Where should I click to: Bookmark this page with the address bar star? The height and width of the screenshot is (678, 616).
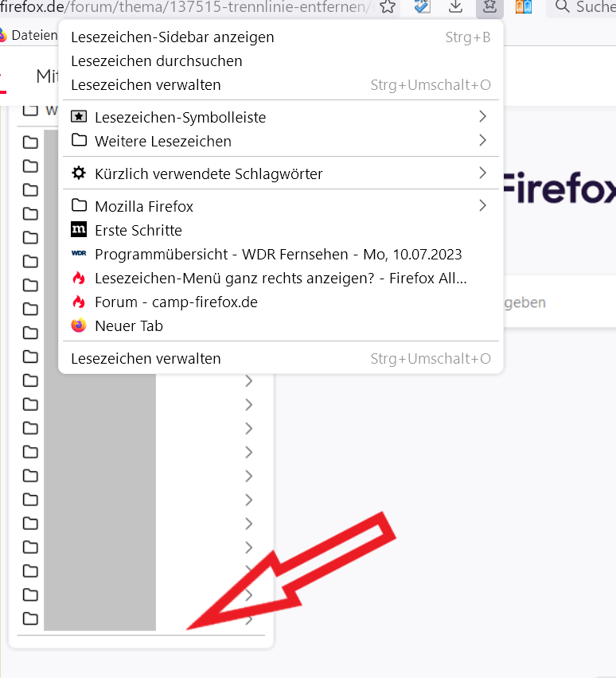coord(388,6)
